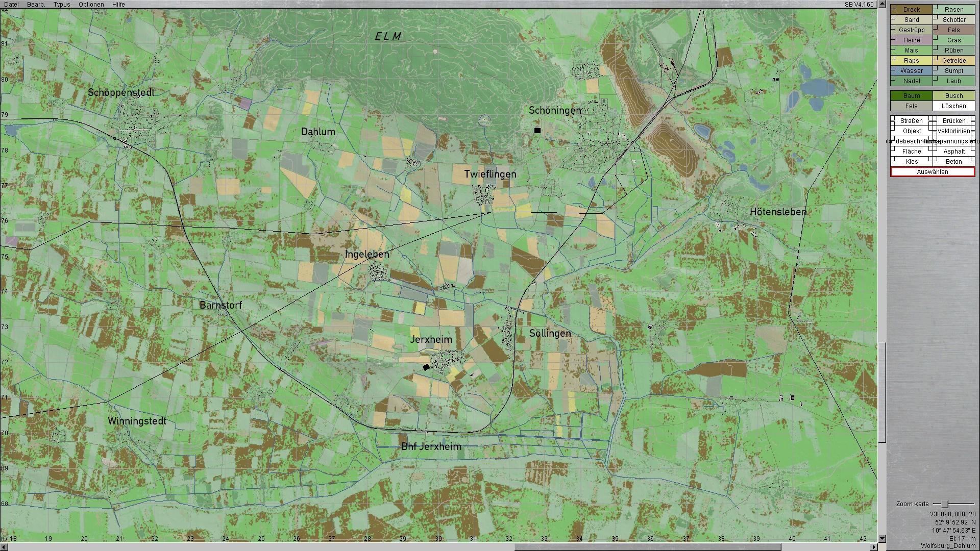The height and width of the screenshot is (551, 980).
Task: Open the Hilfe dropdown menu
Action: [118, 5]
